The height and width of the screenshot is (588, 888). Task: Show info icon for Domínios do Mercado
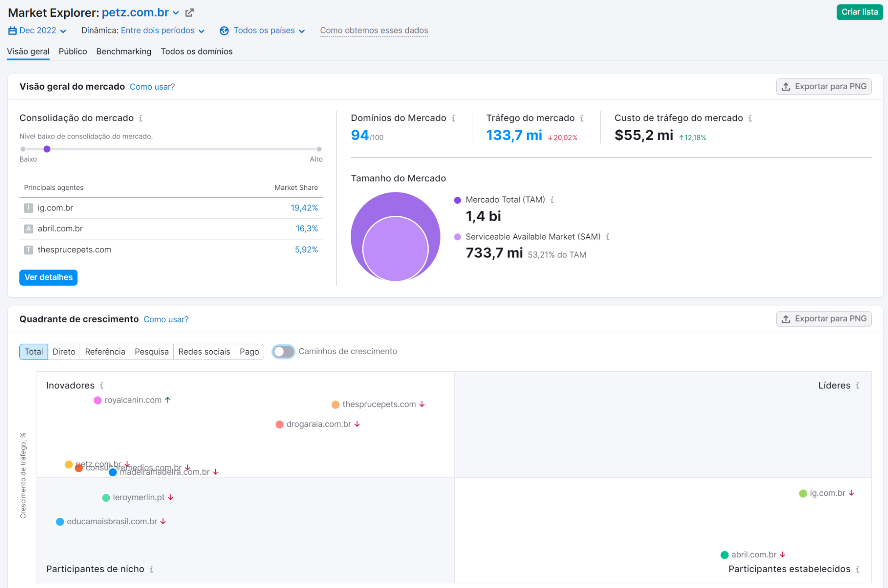click(453, 118)
